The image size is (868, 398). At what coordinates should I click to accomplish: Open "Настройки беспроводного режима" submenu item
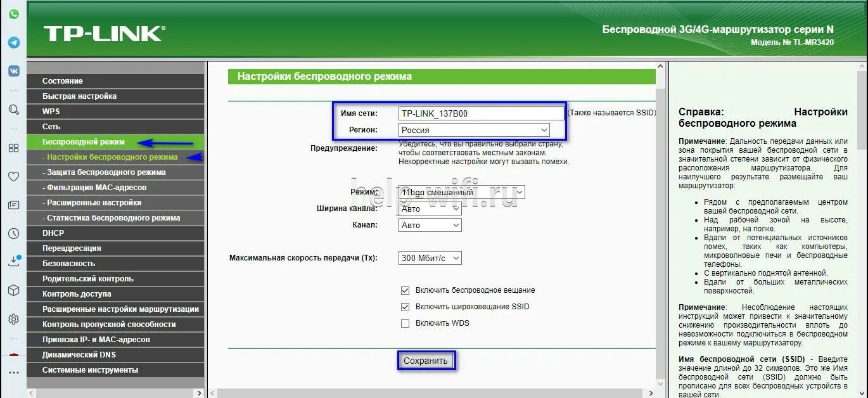115,157
